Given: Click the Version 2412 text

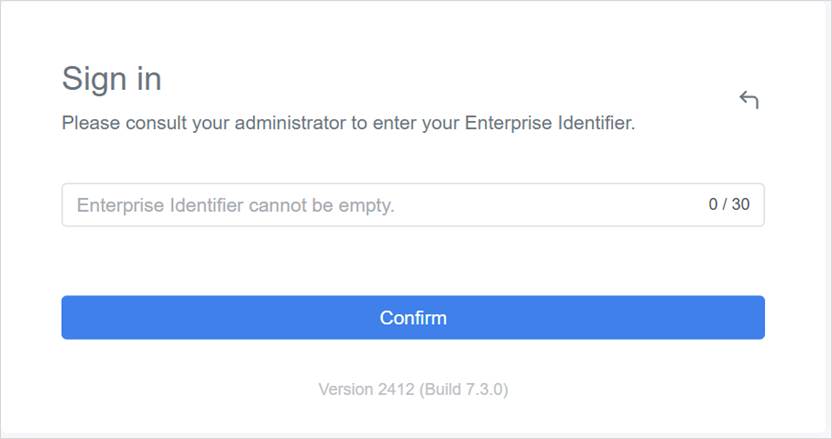Looking at the screenshot, I should point(366,389).
